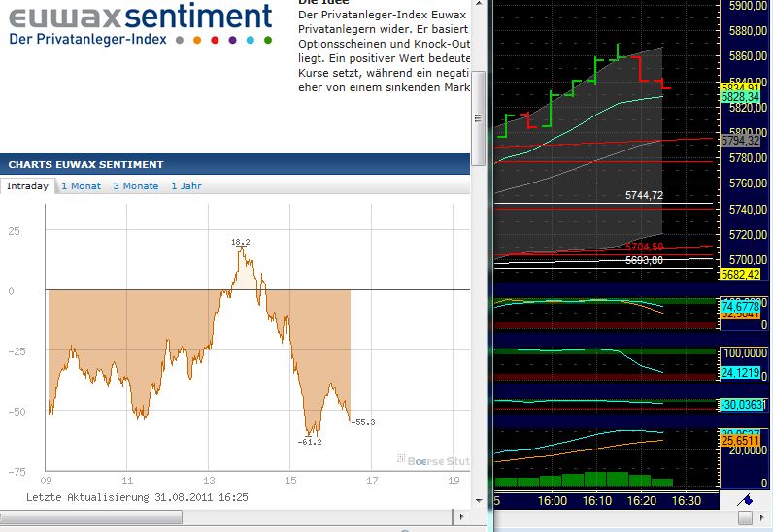Click the 5828,34 green price label
Viewport: 773px width, 532px height.
[x=740, y=97]
